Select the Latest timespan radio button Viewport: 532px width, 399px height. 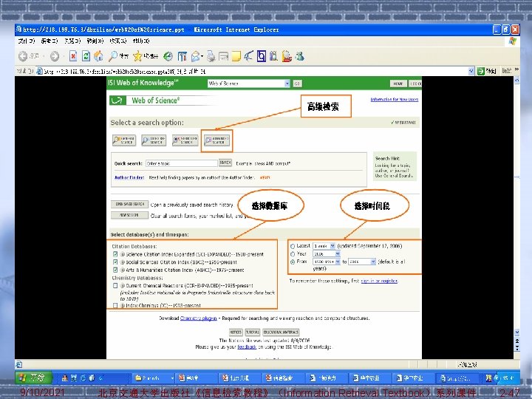[293, 246]
